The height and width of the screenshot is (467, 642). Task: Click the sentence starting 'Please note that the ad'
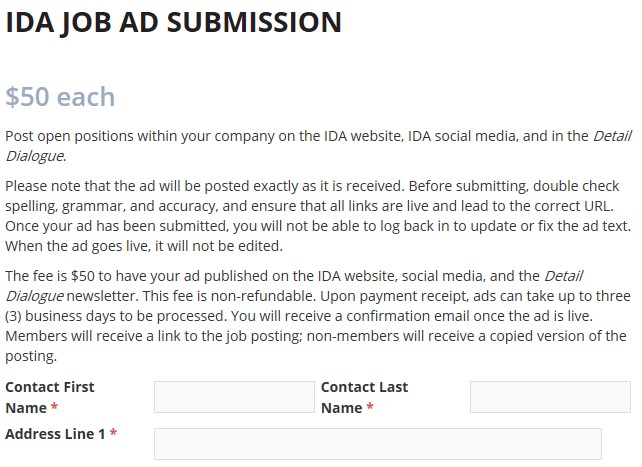point(205,186)
